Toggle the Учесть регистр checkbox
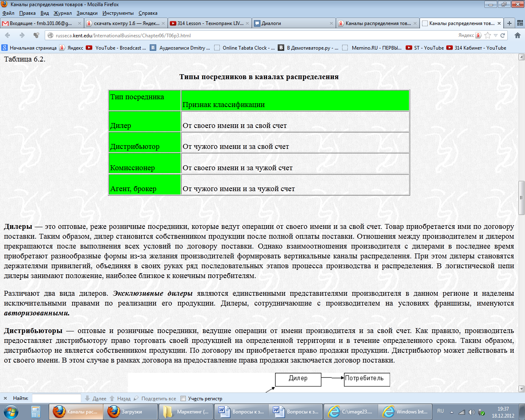This screenshot has width=525, height=420. 183,398
